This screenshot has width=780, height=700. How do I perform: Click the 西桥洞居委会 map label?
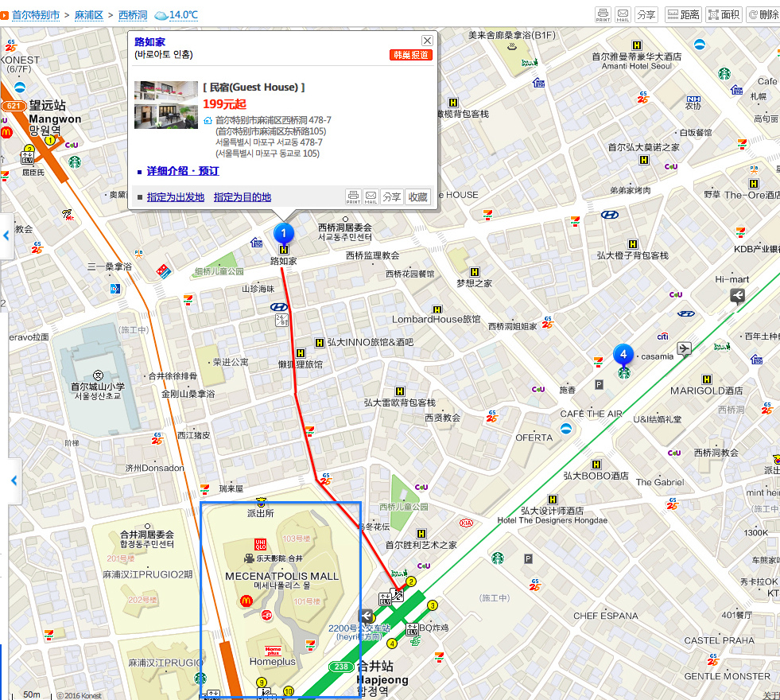pyautogui.click(x=345, y=227)
